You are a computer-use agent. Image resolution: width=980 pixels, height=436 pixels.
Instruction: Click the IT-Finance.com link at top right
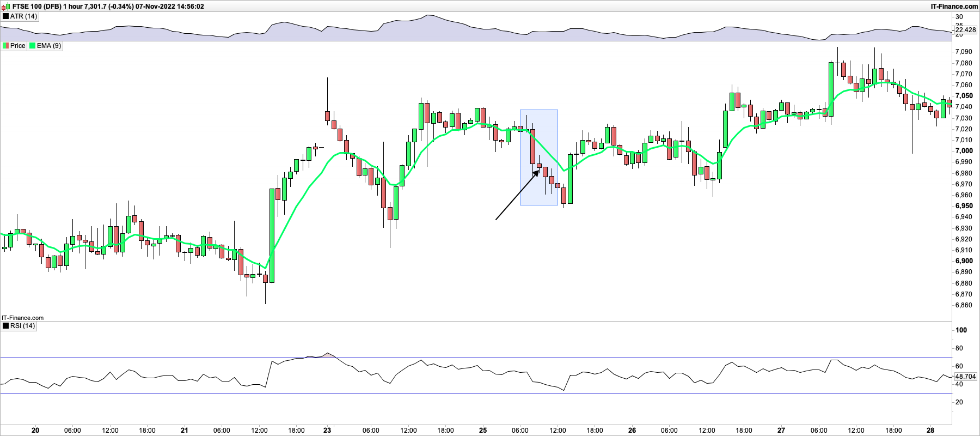click(954, 7)
